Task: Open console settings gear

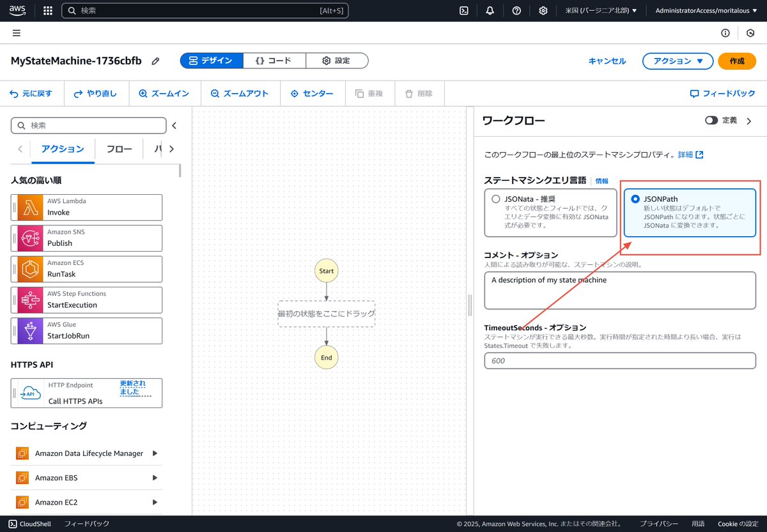Action: (543, 11)
